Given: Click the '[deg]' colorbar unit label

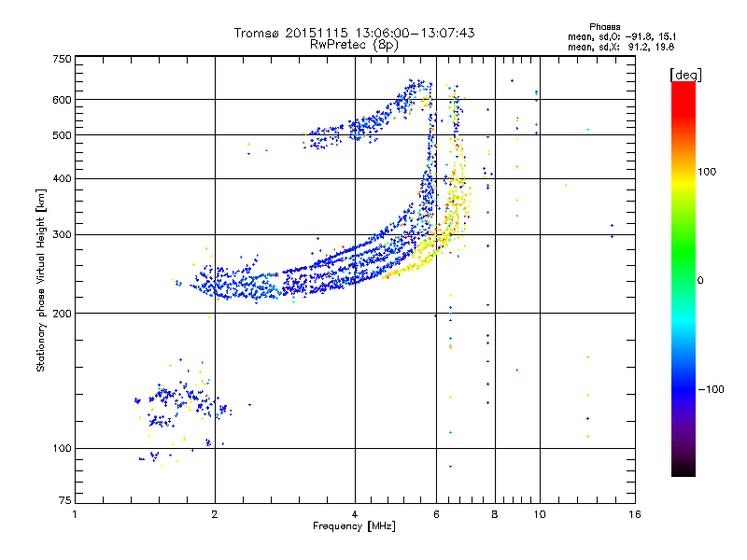Looking at the screenshot, I should [685, 75].
